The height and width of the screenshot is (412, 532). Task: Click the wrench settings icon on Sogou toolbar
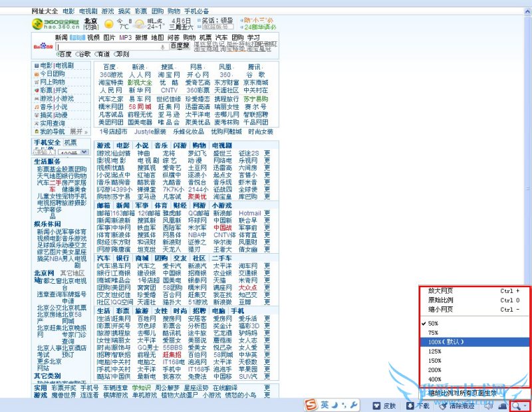coord(354,405)
